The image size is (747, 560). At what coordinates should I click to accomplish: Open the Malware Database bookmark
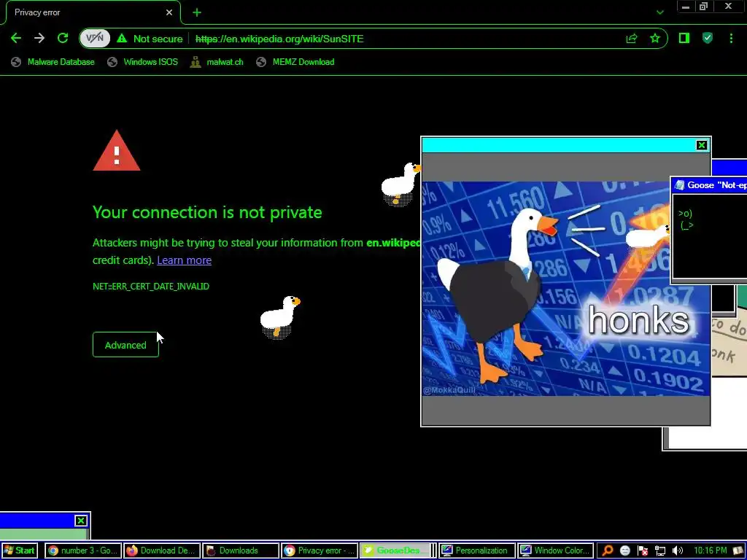[x=53, y=62]
